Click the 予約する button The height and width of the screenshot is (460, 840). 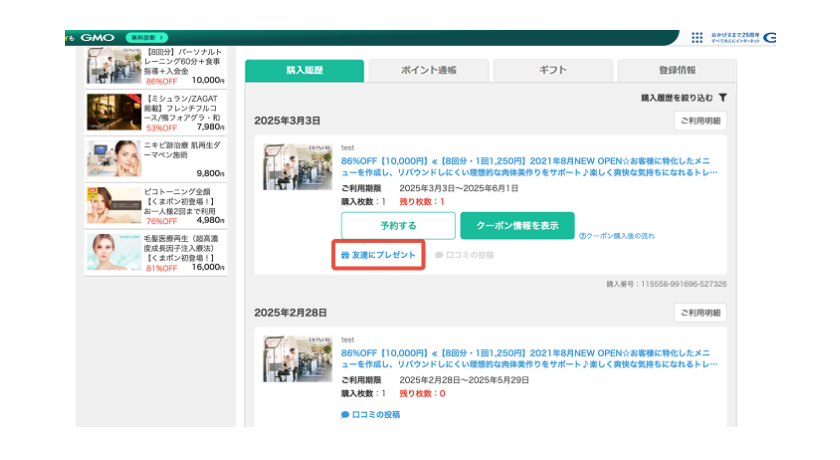398,225
